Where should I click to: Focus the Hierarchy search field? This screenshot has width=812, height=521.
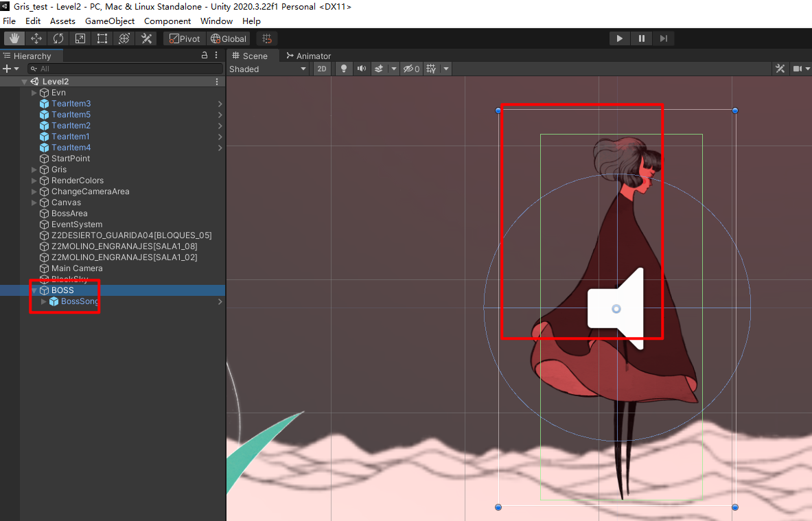pos(126,69)
